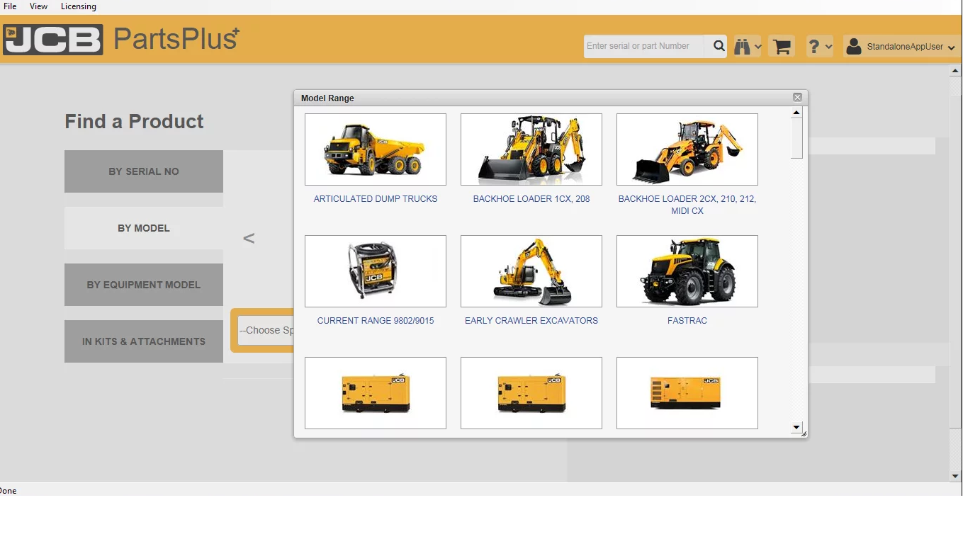Click the search magnifier icon

[718, 45]
